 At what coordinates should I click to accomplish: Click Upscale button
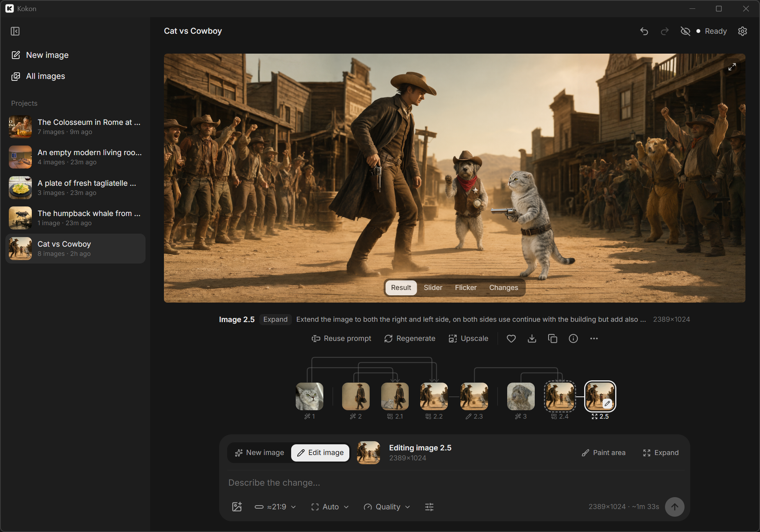468,339
